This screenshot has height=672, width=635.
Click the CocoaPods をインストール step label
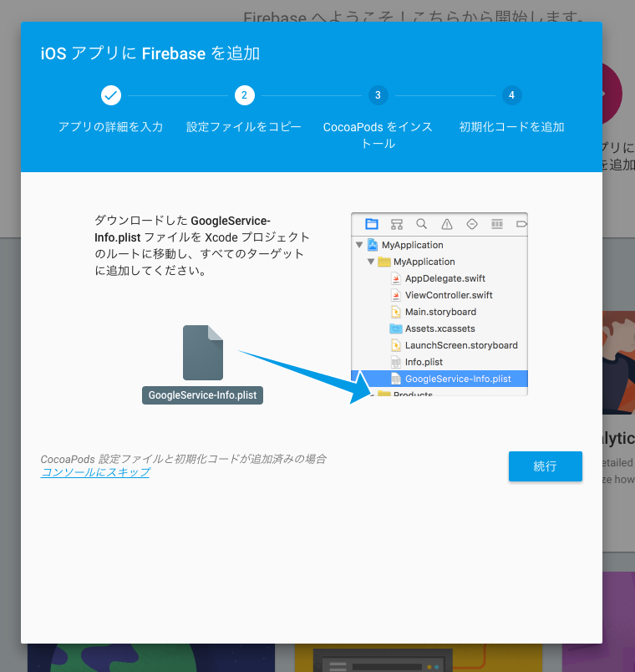click(x=378, y=135)
